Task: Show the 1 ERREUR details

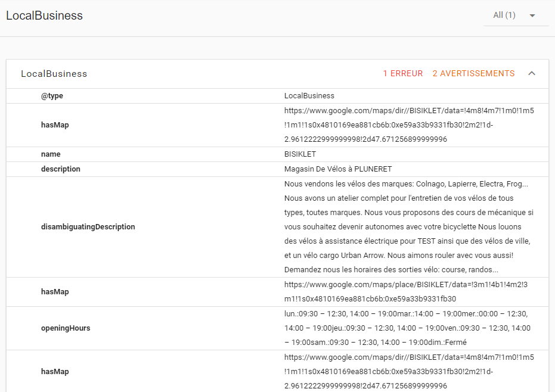Action: click(x=403, y=73)
